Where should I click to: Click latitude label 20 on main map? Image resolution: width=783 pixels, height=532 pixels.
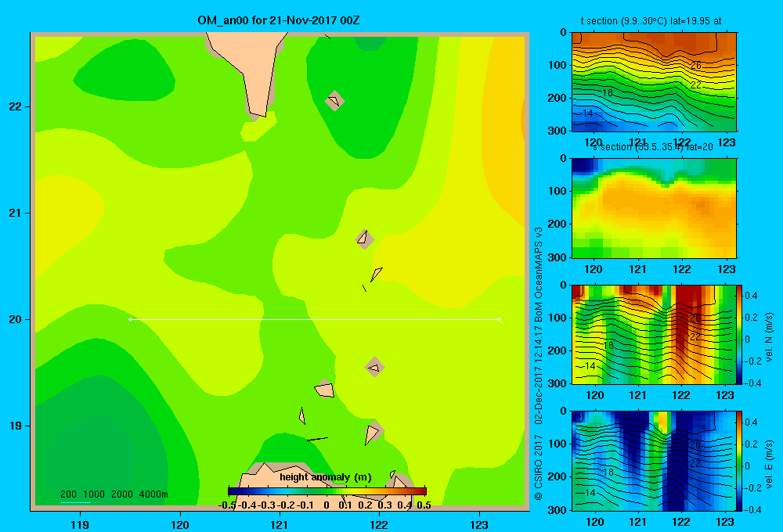pos(15,319)
